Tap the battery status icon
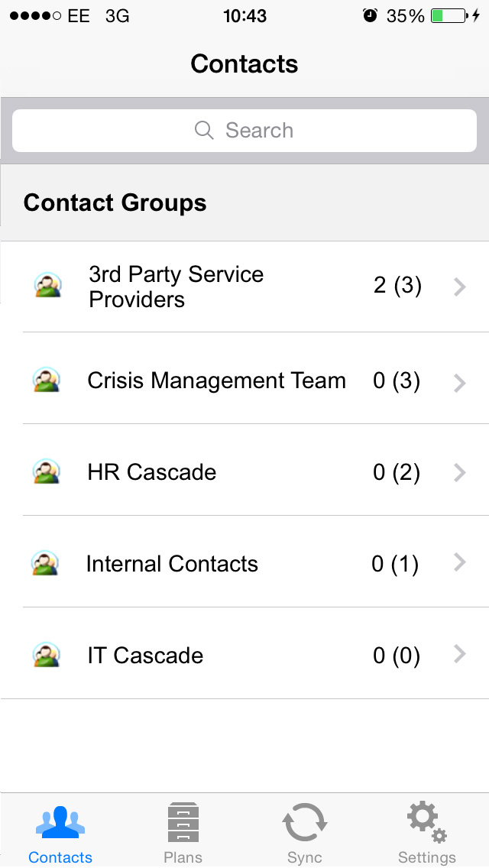Image resolution: width=489 pixels, height=868 pixels. 449,16
